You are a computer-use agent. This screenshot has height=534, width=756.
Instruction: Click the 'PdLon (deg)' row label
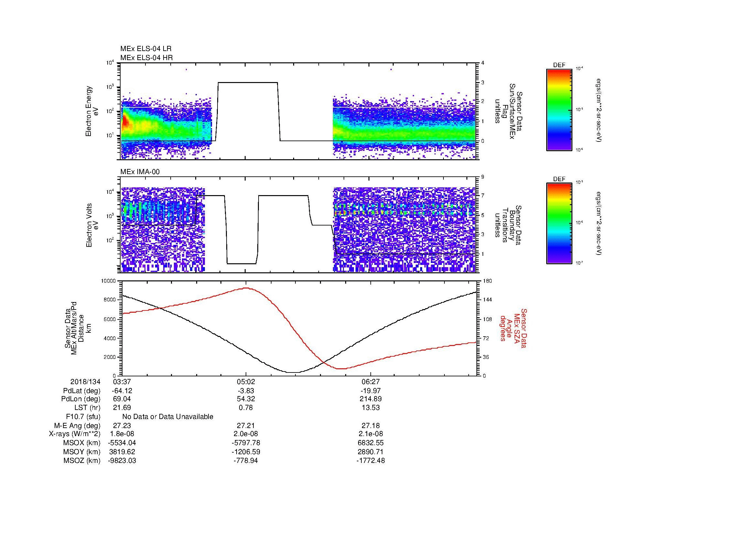pyautogui.click(x=81, y=399)
